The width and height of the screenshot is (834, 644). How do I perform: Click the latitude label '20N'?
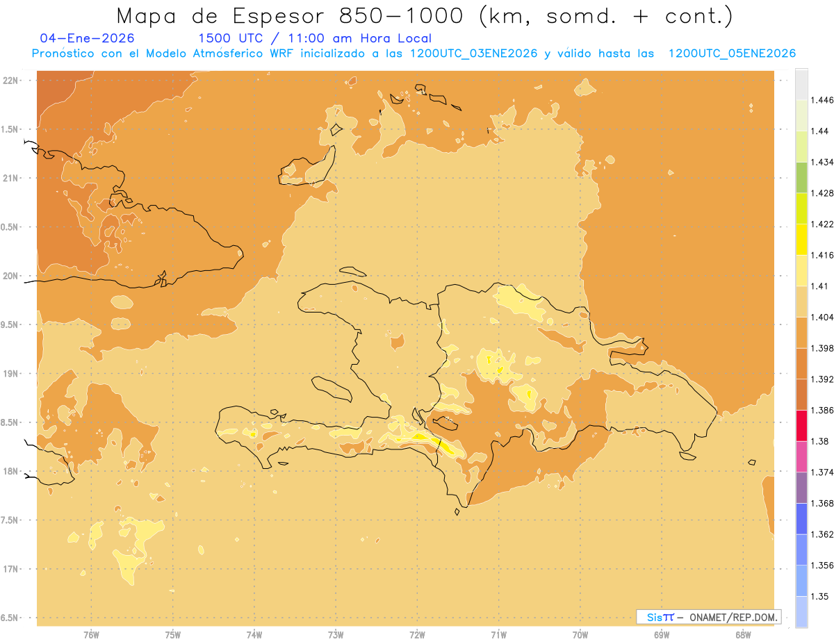pos(10,276)
